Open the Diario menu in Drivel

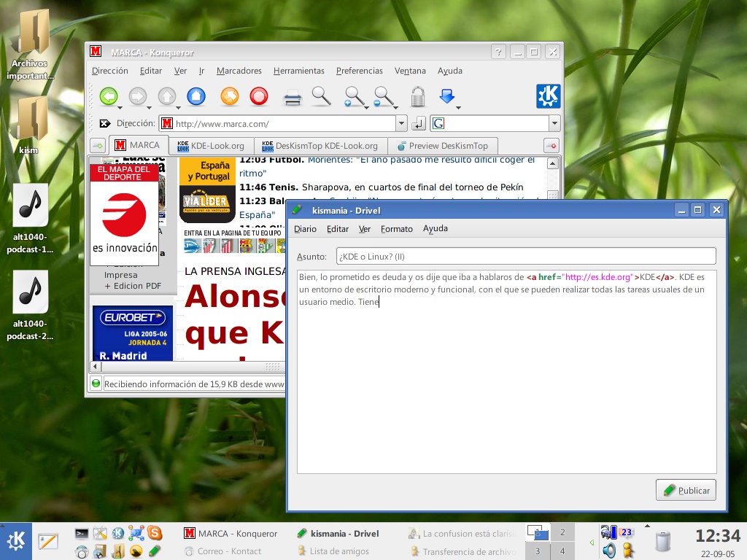tap(305, 229)
